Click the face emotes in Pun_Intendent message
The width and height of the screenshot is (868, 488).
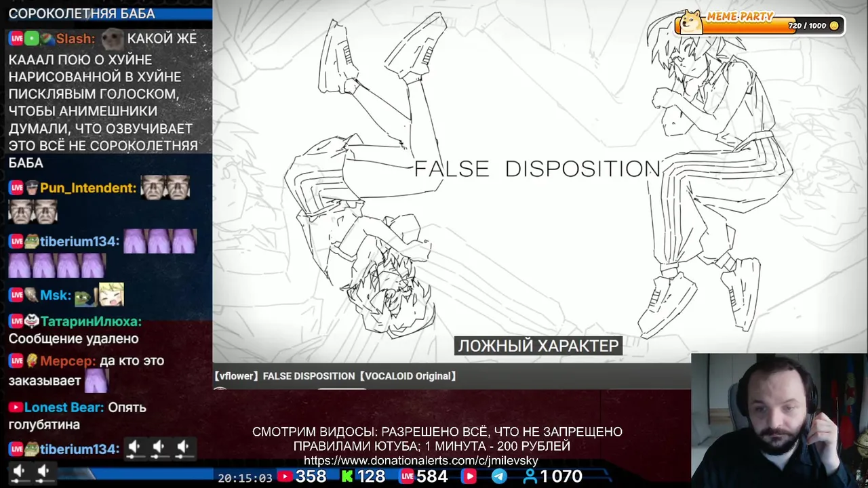pos(99,200)
